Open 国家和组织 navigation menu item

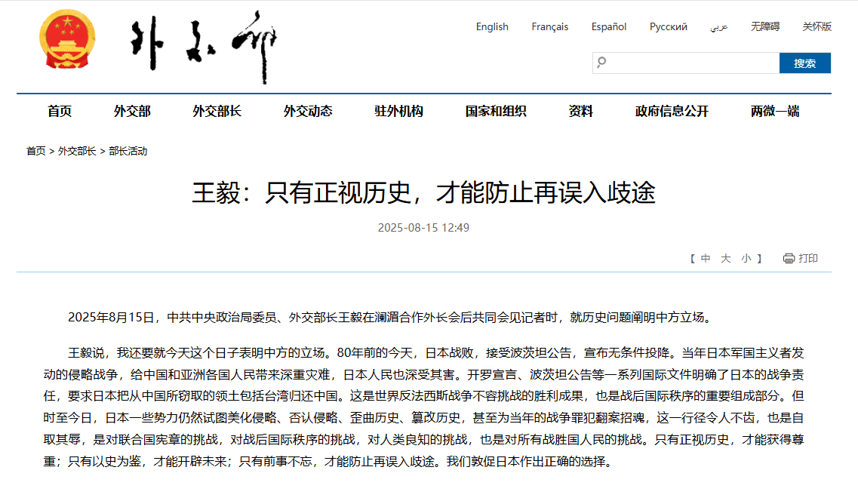pyautogui.click(x=496, y=111)
